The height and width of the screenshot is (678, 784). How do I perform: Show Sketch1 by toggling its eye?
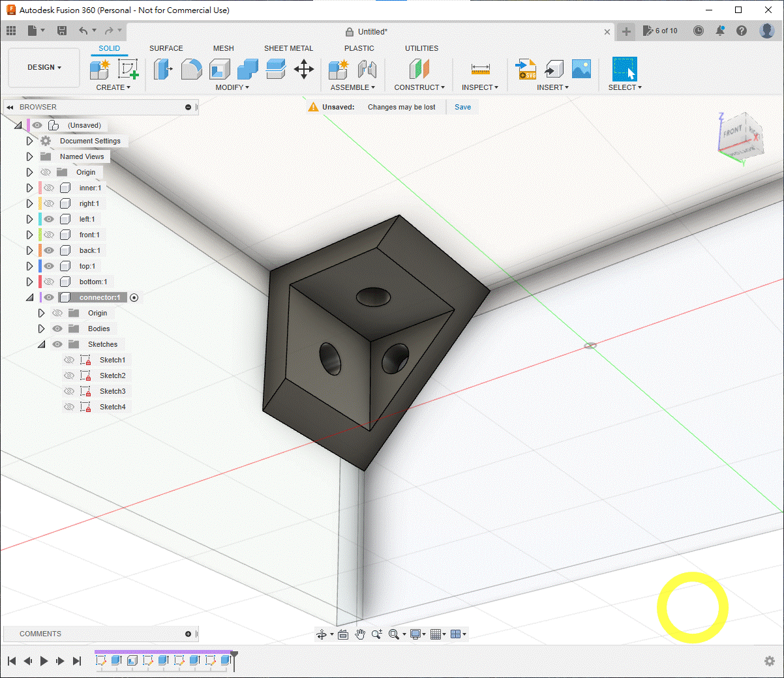pos(69,360)
